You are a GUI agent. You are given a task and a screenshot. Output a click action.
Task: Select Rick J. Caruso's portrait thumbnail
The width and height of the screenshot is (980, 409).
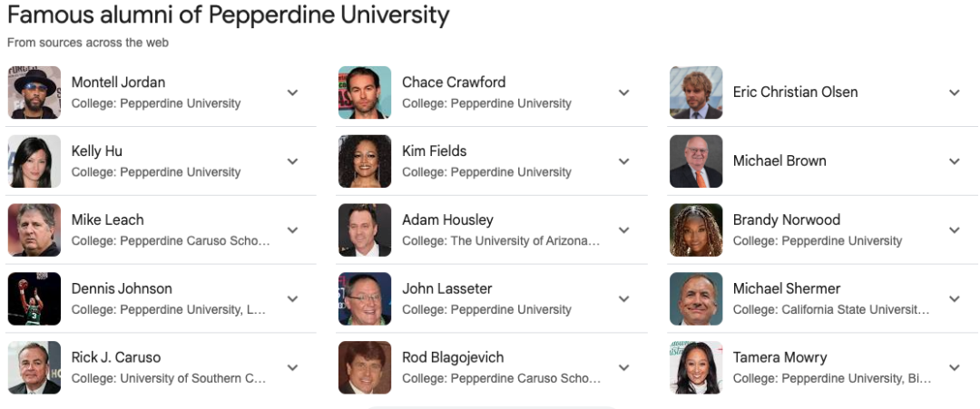point(34,367)
